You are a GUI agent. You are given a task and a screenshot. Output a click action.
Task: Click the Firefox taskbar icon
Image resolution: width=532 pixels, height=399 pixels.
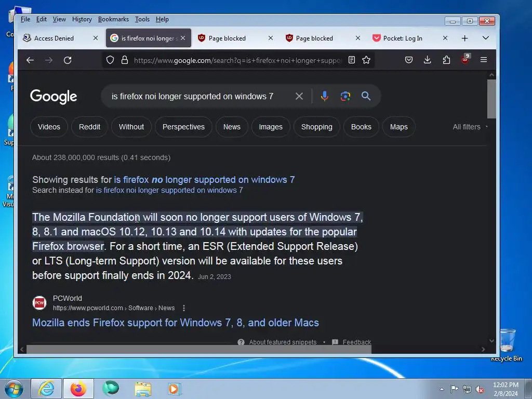click(78, 389)
